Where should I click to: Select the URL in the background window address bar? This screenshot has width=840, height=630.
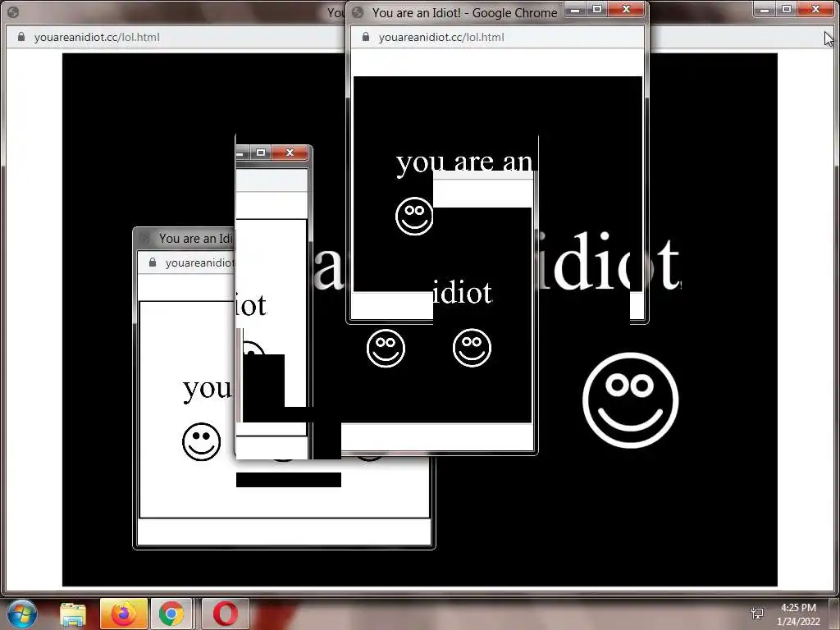pyautogui.click(x=97, y=37)
